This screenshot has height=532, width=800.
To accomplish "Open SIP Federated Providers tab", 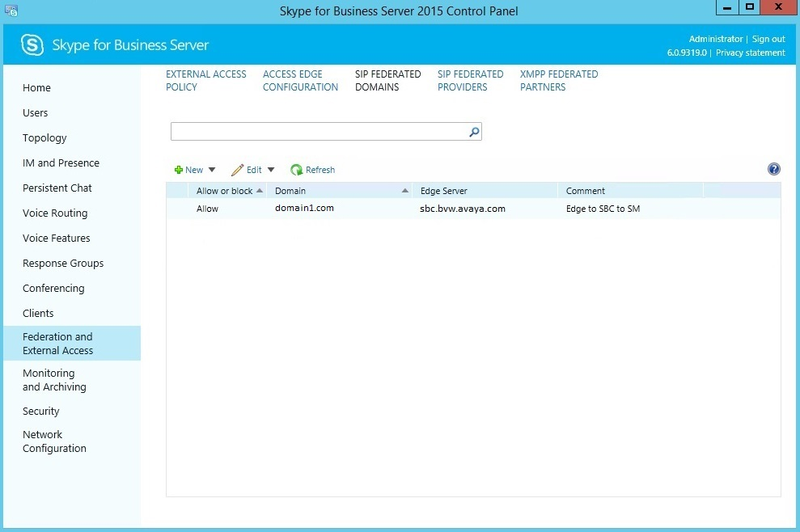I will coord(471,81).
